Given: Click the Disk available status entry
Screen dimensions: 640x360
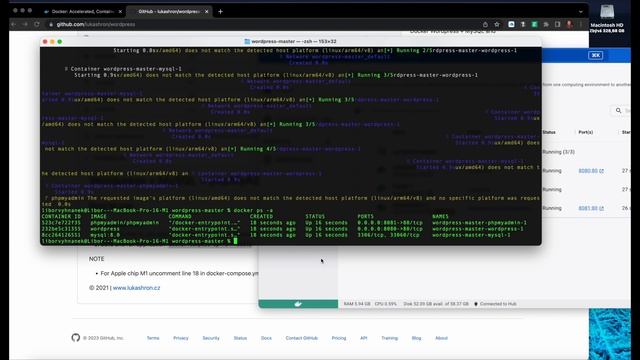Looking at the screenshot, I should 436,304.
